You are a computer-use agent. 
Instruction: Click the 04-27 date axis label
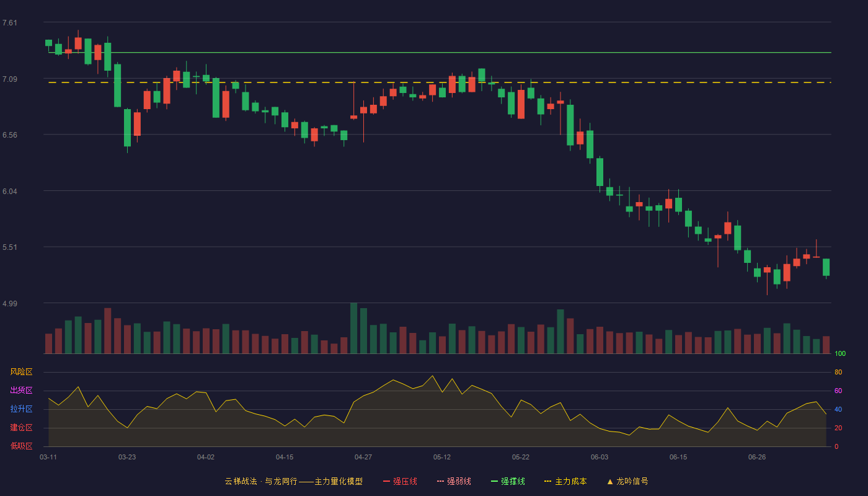[363, 457]
